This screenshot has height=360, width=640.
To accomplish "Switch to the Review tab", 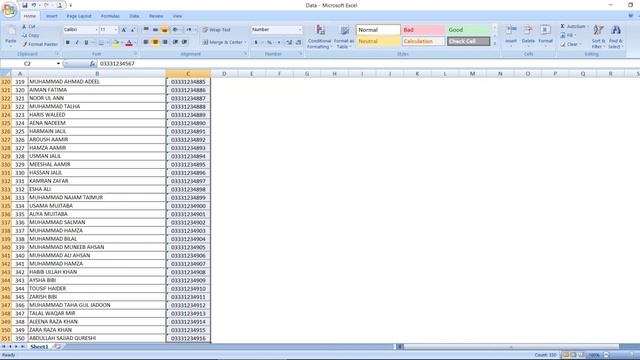I will pyautogui.click(x=156, y=16).
